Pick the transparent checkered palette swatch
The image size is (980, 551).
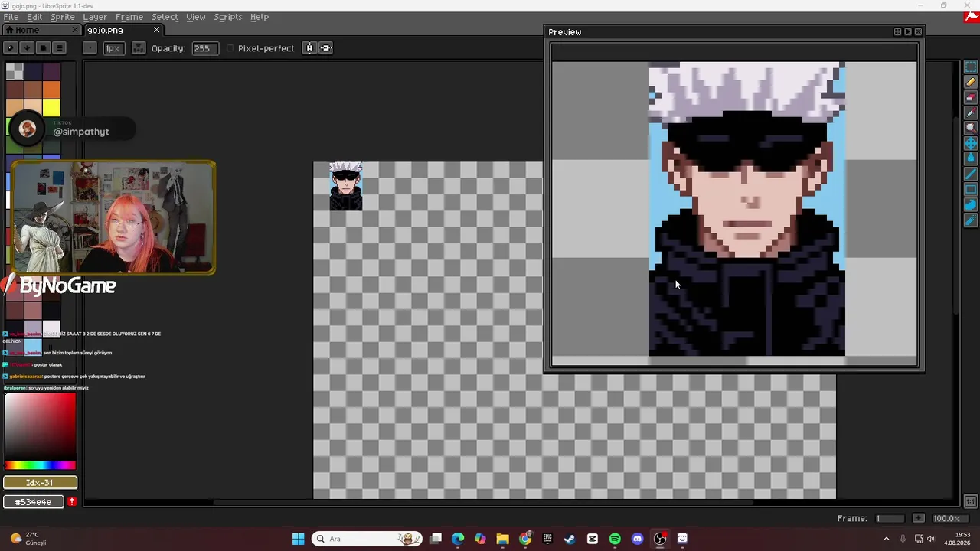click(x=15, y=72)
